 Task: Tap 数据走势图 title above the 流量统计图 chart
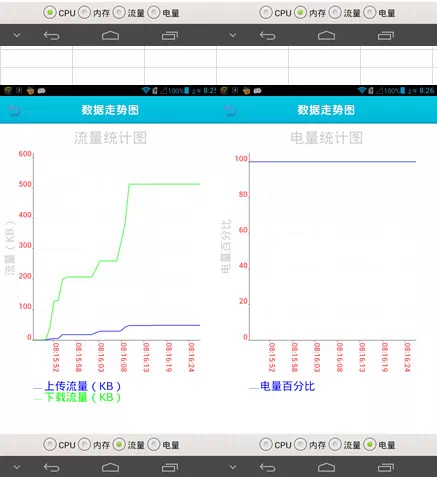[x=110, y=110]
